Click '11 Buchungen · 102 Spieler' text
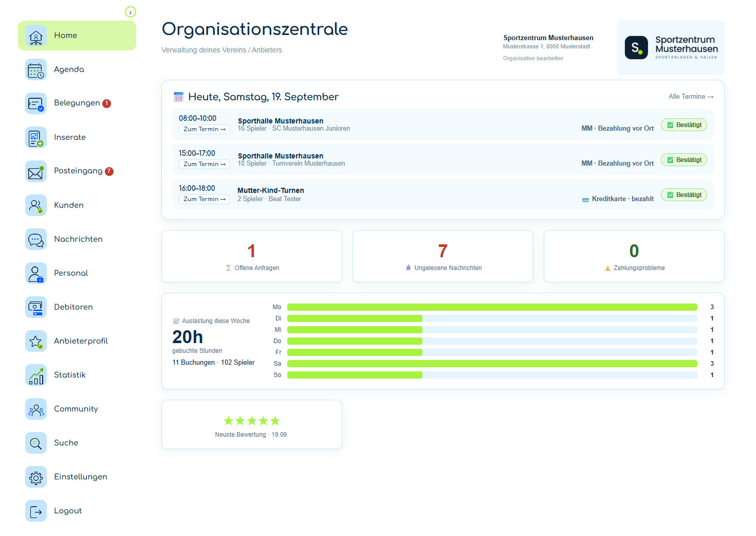This screenshot has width=756, height=536. coord(213,363)
